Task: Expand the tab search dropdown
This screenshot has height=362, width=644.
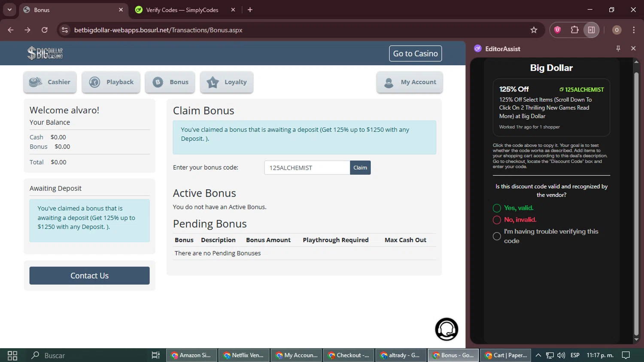Action: click(9, 9)
